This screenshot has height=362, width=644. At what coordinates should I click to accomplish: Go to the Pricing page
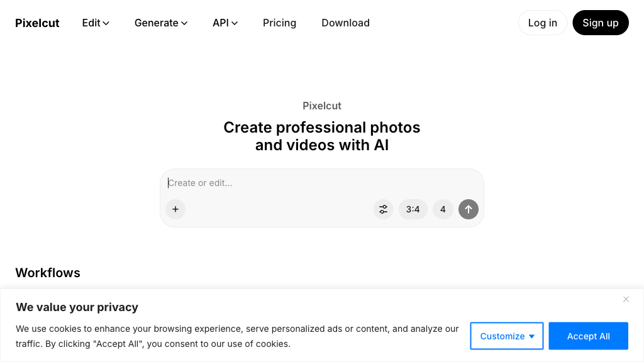[x=279, y=23]
